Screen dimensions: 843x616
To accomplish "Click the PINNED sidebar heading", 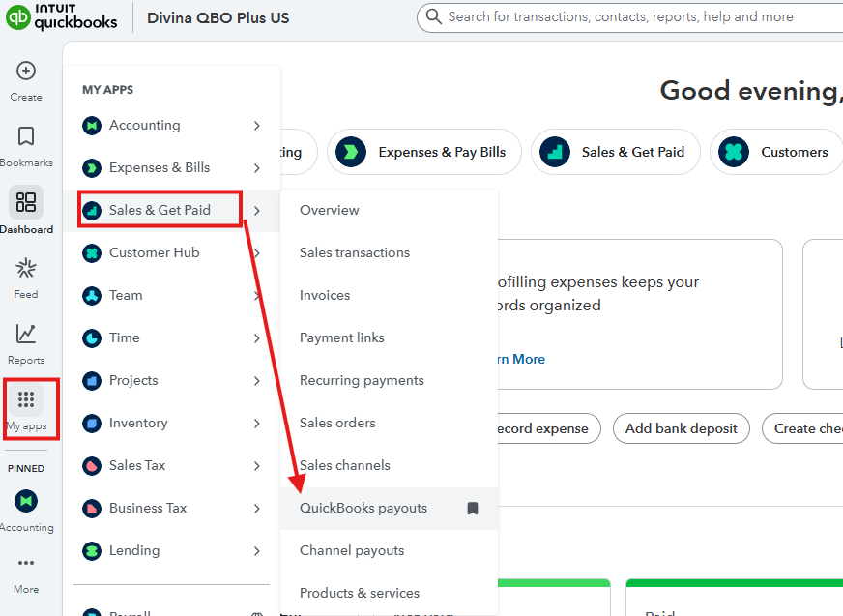I will pos(26,469).
